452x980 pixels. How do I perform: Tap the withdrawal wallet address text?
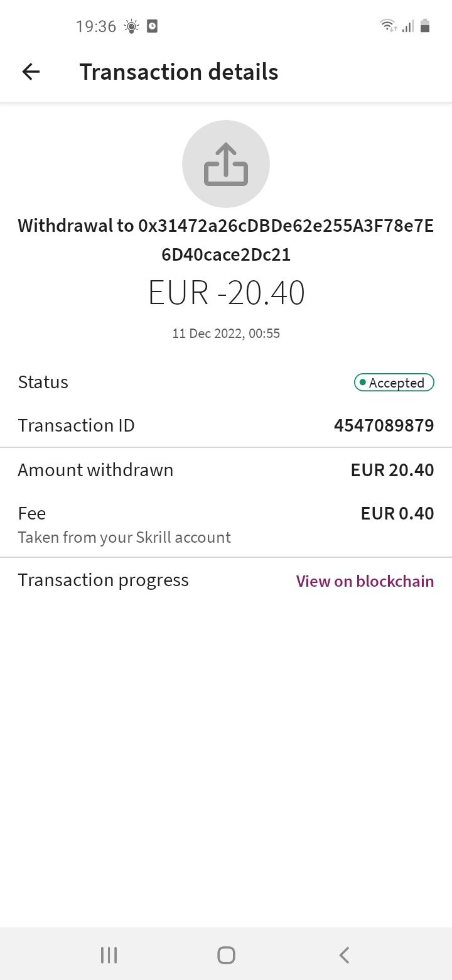pos(226,240)
